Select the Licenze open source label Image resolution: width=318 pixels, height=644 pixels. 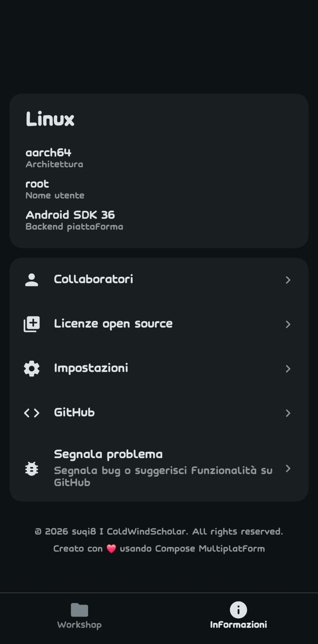tap(113, 324)
